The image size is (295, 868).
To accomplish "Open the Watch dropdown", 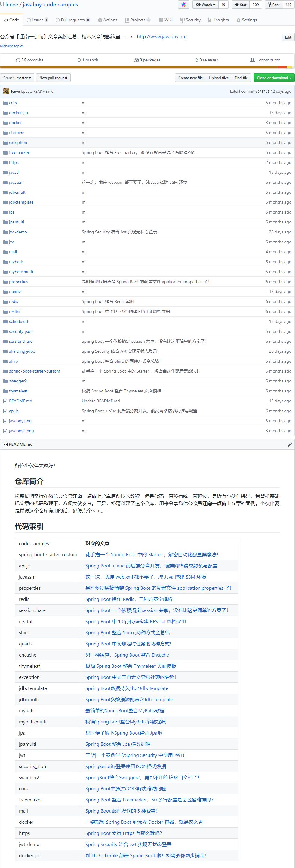I will coord(205,5).
